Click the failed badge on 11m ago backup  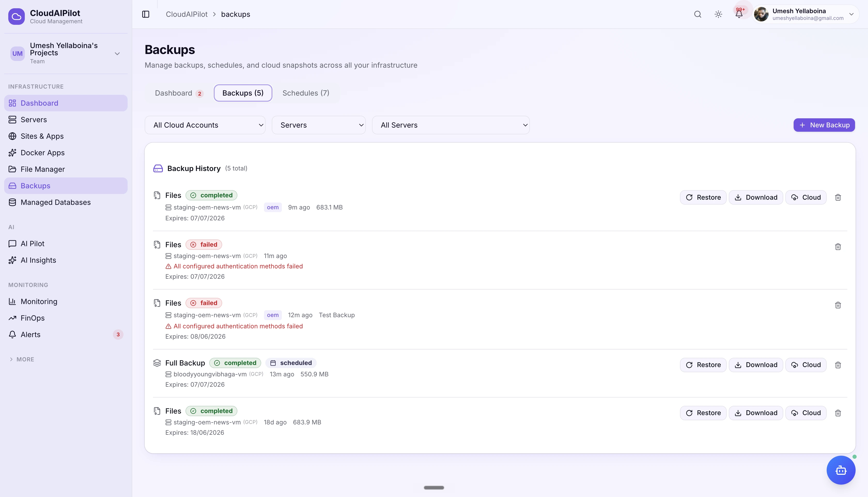point(204,245)
